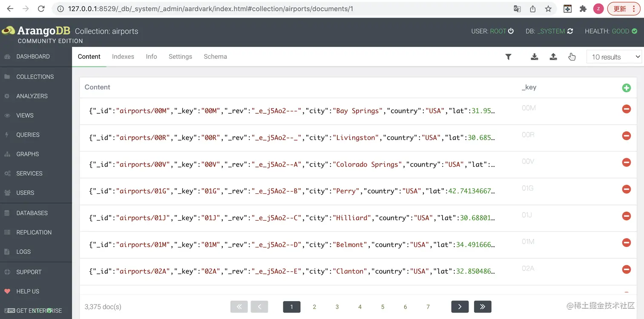Image resolution: width=644 pixels, height=319 pixels.
Task: Navigate to page 3 of documents
Action: [x=337, y=307]
